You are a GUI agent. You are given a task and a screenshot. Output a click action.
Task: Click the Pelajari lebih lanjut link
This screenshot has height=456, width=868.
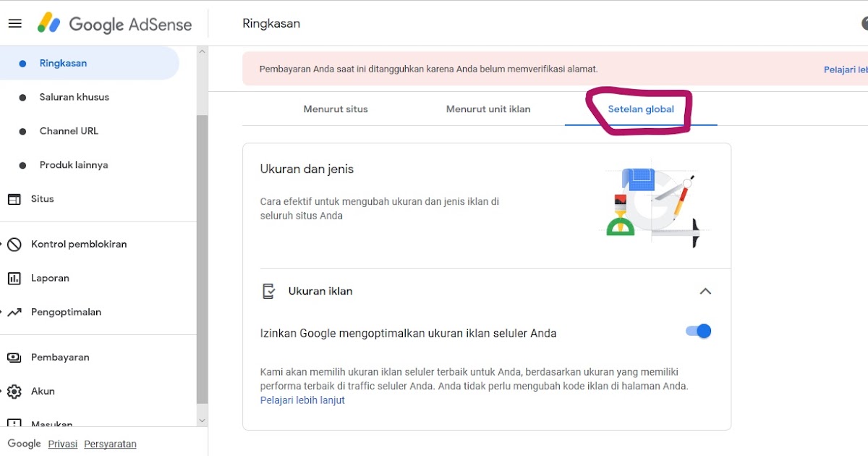[302, 400]
